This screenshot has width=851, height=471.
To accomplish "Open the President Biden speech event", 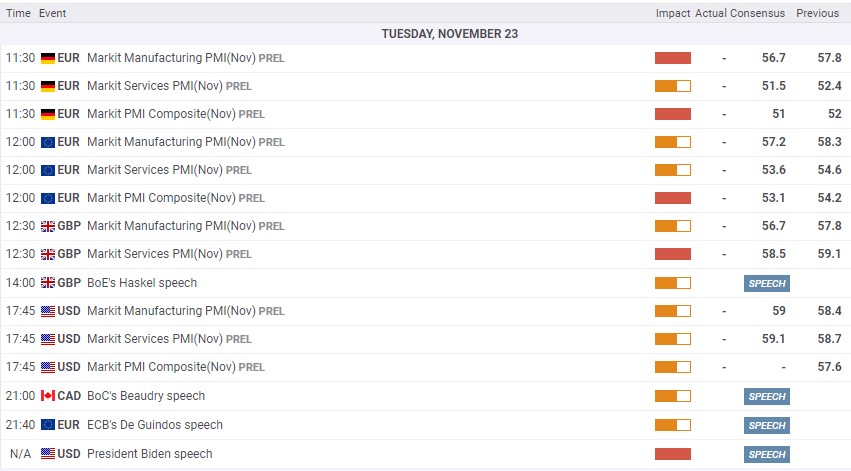I will pos(150,454).
